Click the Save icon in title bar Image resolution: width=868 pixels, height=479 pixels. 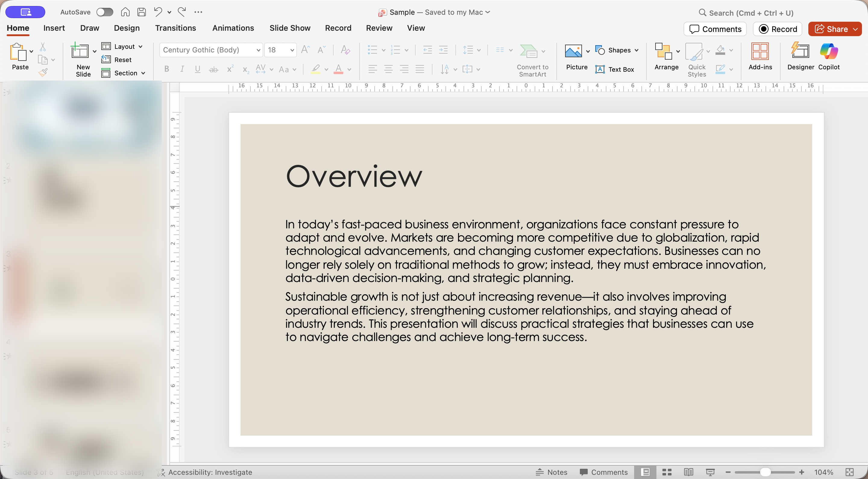pos(142,12)
